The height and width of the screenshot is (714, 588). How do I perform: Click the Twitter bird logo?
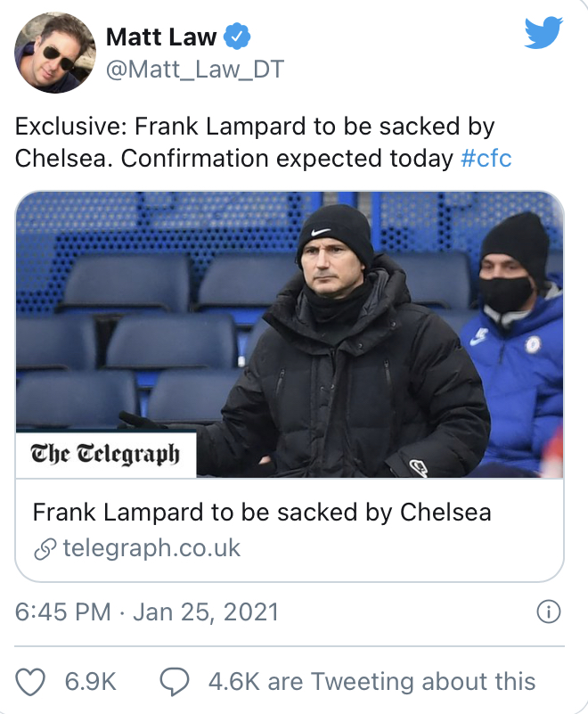[x=543, y=34]
